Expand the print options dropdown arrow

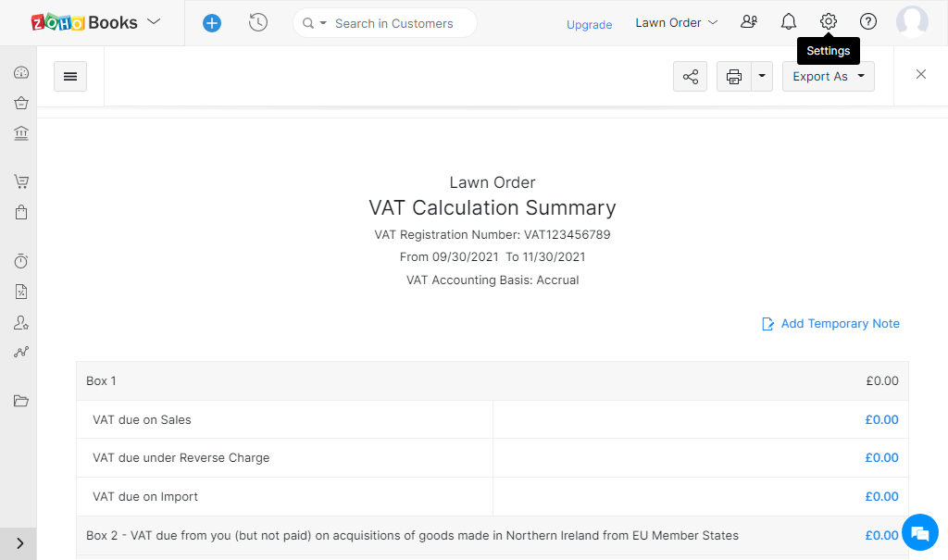[761, 77]
